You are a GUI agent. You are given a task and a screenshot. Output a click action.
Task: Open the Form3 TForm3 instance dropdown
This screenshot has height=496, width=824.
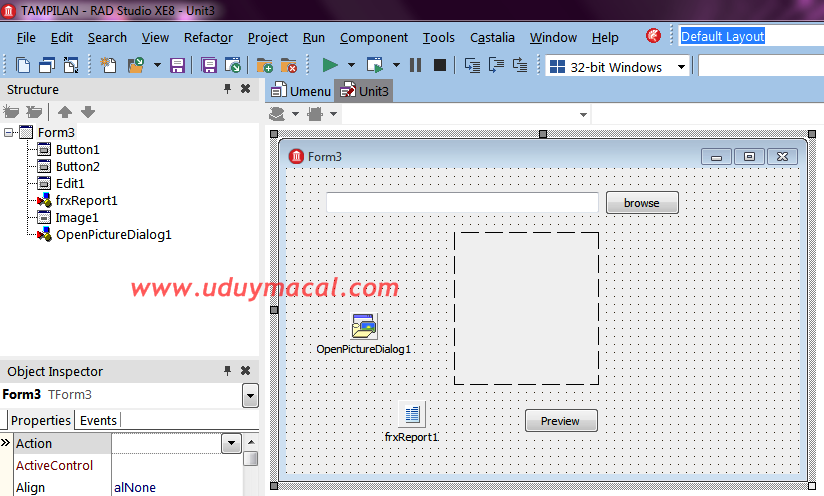(250, 395)
